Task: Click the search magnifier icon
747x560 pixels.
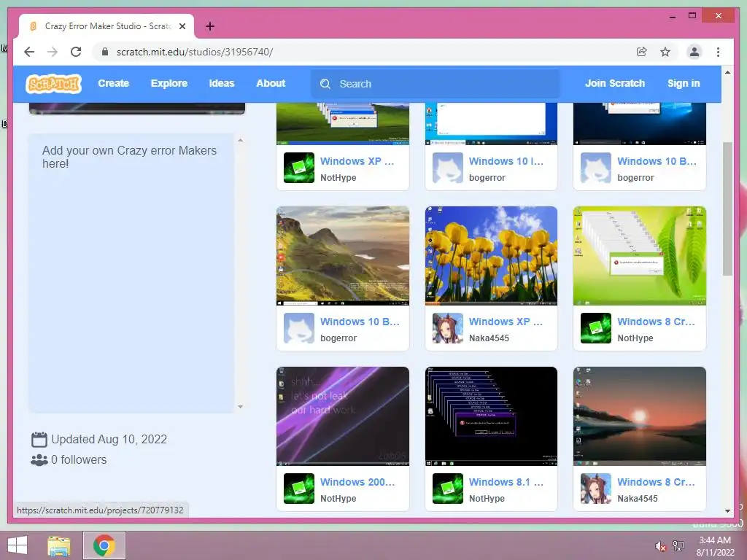Action: click(x=325, y=84)
